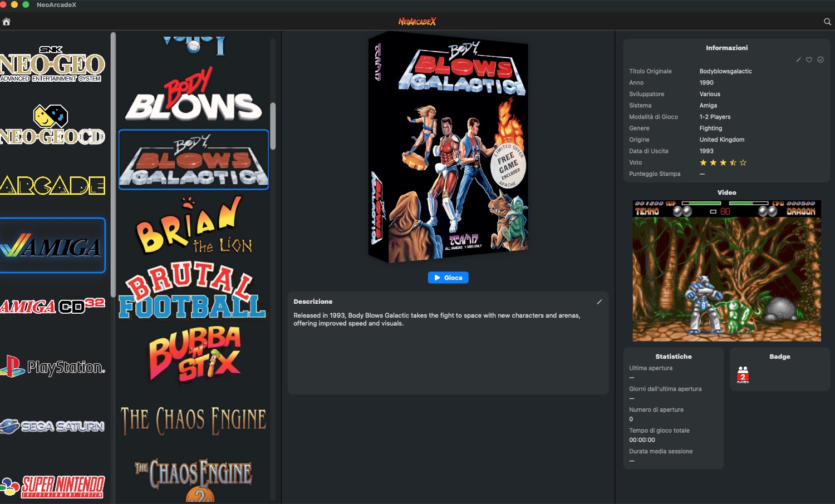Viewport: 835px width, 504px height.
Task: Choose the Body Blows Galactic game
Action: [194, 160]
